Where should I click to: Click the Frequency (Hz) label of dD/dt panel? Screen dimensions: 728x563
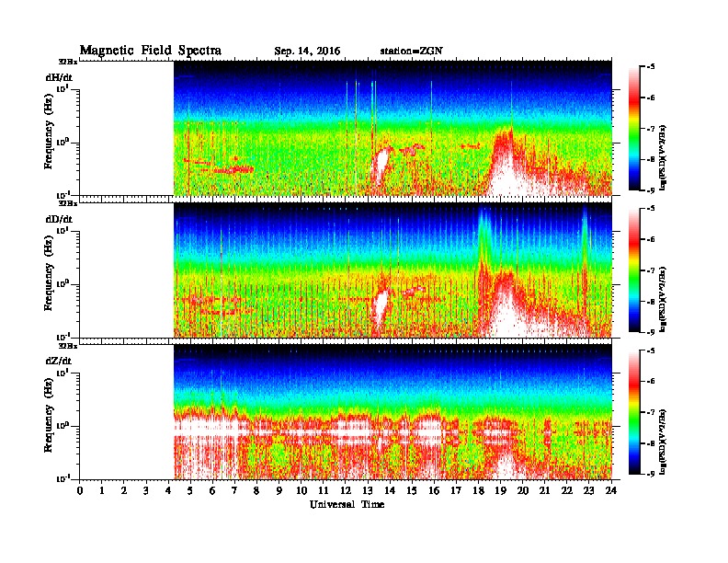coord(49,273)
